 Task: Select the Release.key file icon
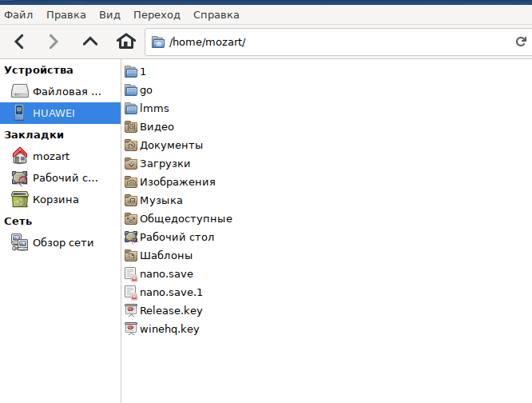(131, 310)
